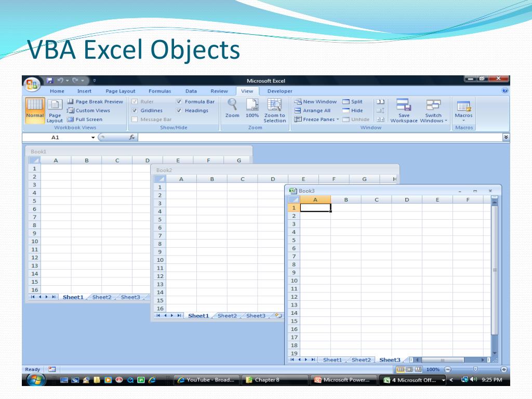Select column B header in Book3
532x399 pixels.
[x=345, y=200]
